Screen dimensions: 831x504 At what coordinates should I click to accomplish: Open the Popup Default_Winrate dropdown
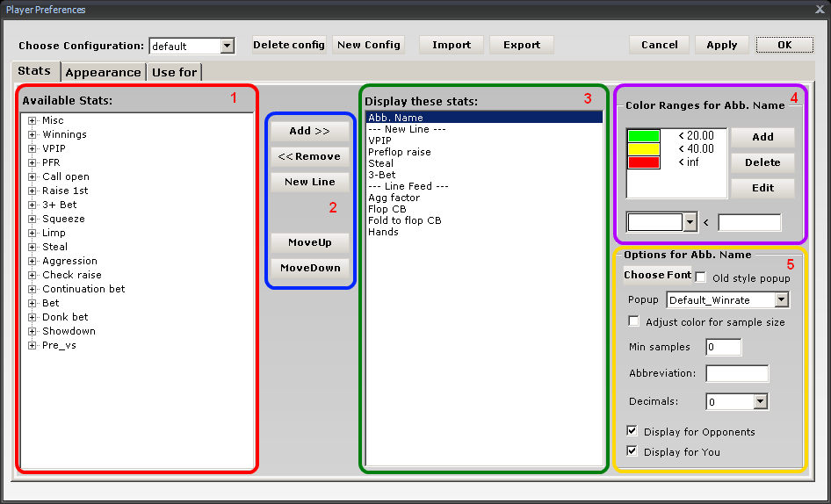pos(781,300)
